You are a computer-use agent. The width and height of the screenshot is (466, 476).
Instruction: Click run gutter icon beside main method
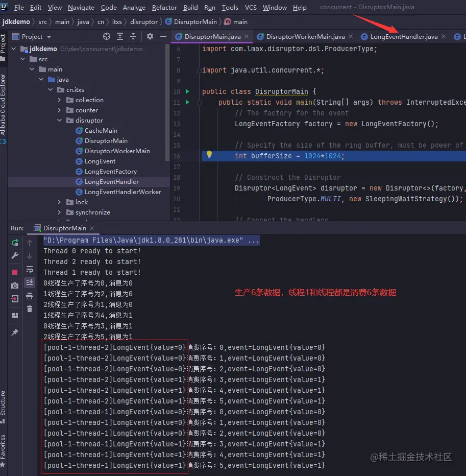pos(187,102)
